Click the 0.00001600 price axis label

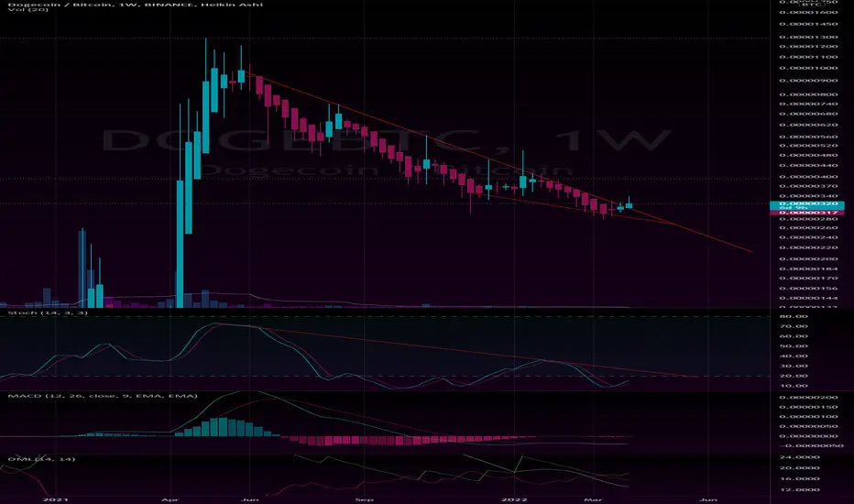point(807,12)
